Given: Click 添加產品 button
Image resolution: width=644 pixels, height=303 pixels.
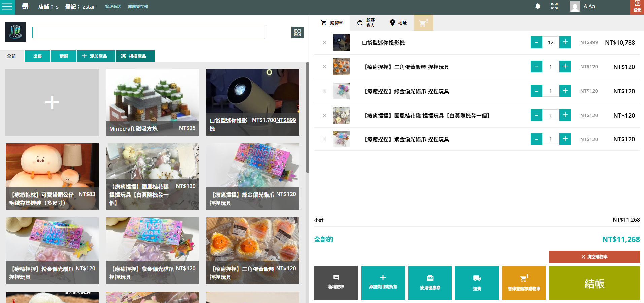Looking at the screenshot, I should click(96, 56).
